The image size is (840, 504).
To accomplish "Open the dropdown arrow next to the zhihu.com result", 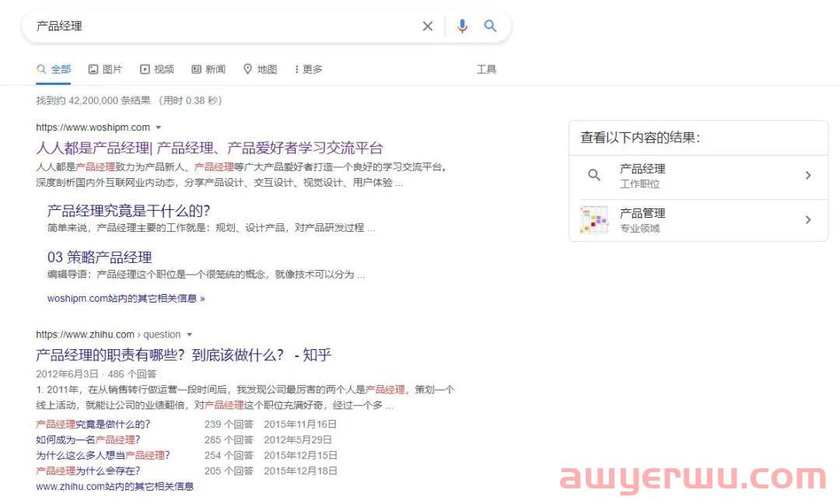I will coord(191,334).
